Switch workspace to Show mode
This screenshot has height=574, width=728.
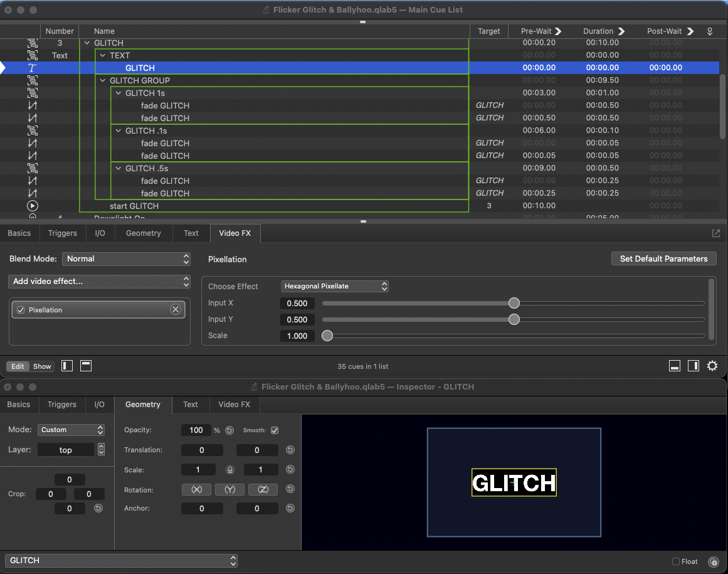pyautogui.click(x=41, y=366)
